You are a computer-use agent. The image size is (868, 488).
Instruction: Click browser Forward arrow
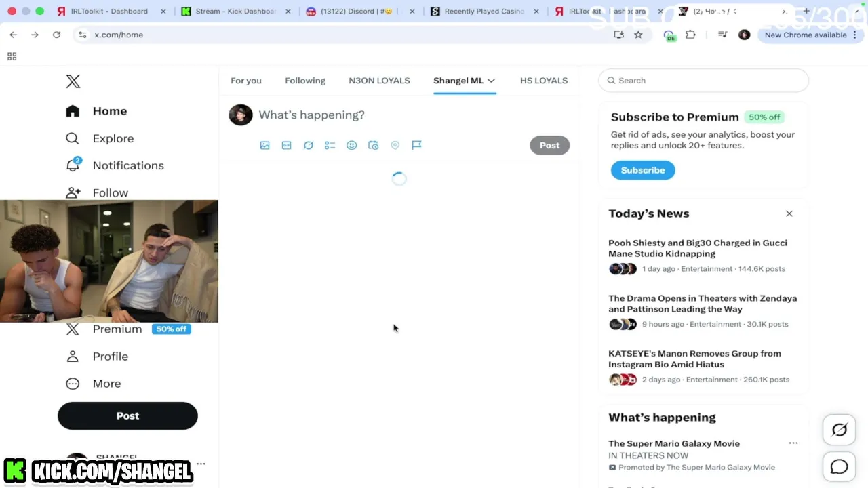(35, 35)
